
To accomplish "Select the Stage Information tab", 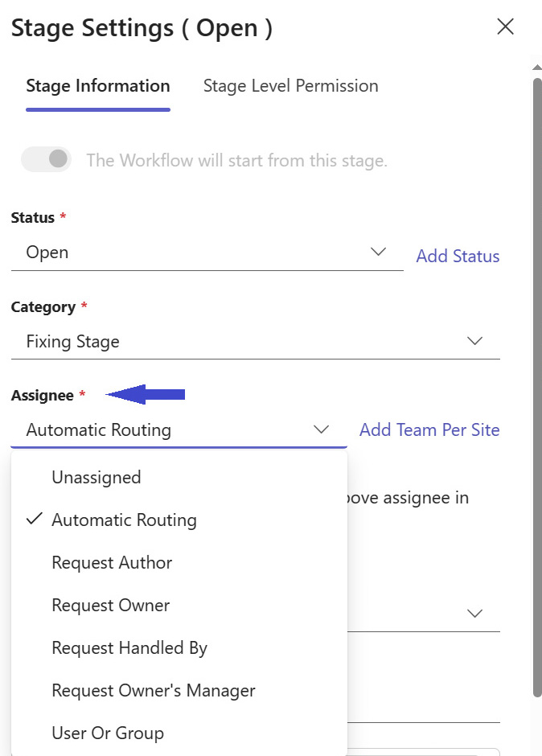I will click(98, 86).
